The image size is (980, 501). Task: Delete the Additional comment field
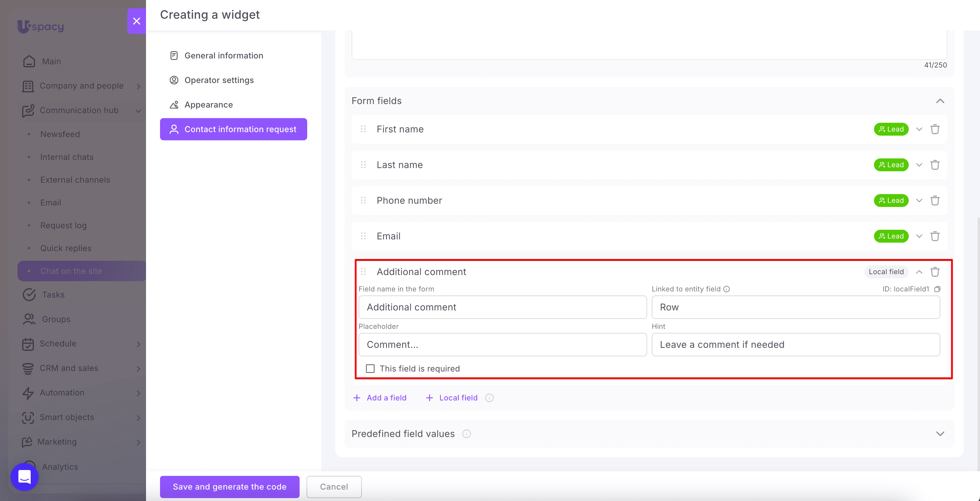click(935, 272)
